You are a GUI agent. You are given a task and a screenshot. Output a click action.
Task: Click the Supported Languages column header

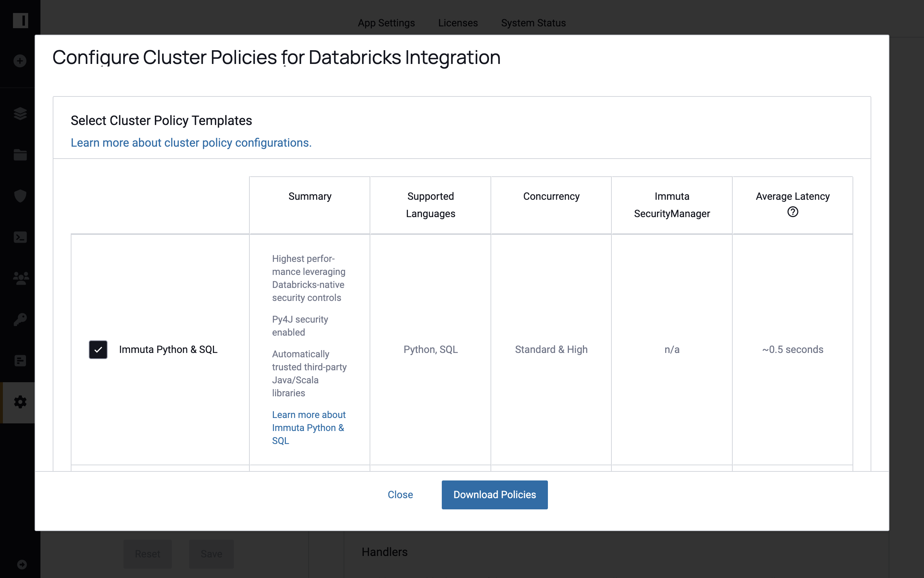click(x=430, y=205)
